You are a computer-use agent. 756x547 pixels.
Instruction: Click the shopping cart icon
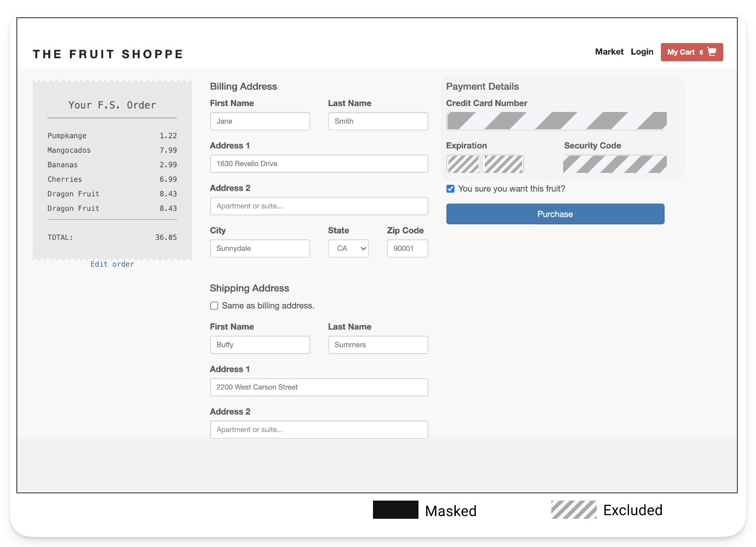point(712,52)
